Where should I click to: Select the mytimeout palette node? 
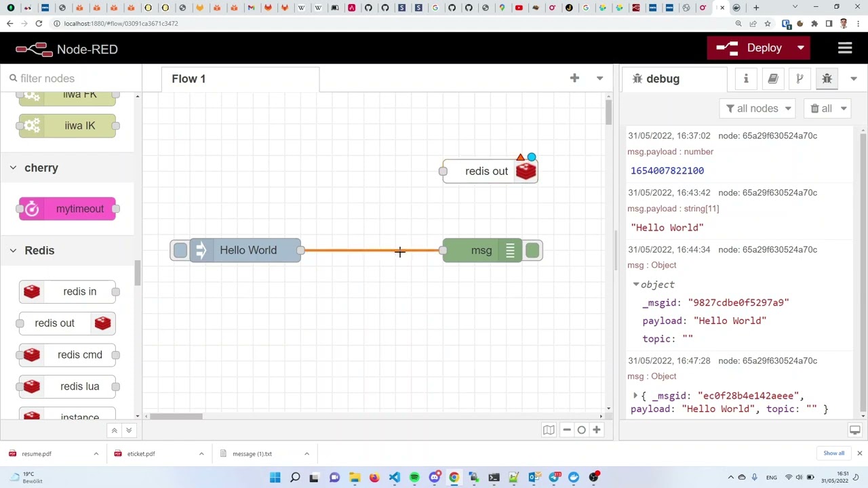(68, 209)
